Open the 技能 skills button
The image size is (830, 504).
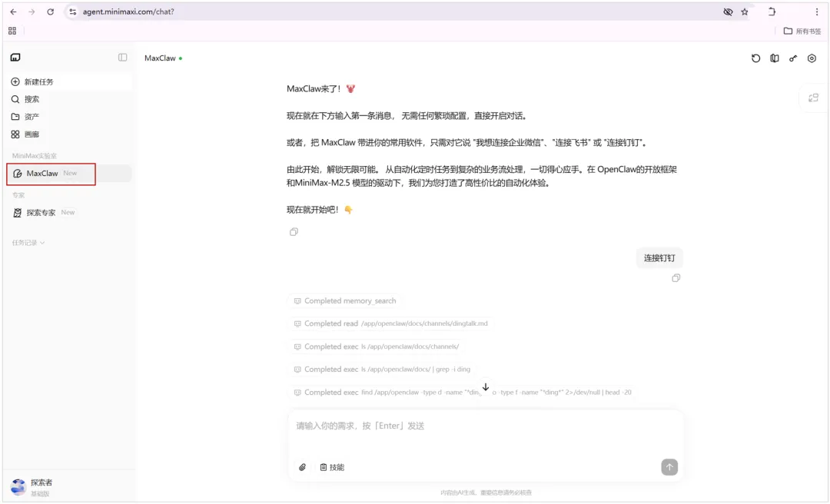(332, 467)
